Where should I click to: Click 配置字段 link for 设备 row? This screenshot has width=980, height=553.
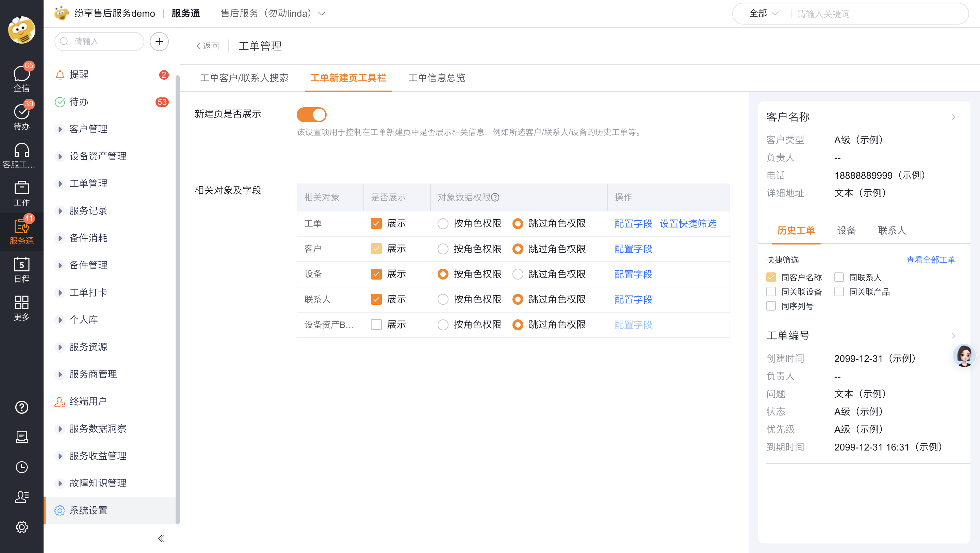633,274
